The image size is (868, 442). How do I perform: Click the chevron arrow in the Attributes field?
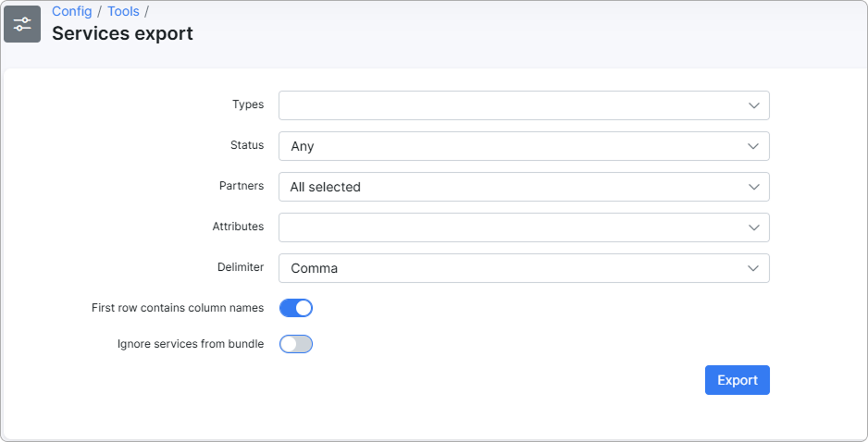click(x=754, y=227)
